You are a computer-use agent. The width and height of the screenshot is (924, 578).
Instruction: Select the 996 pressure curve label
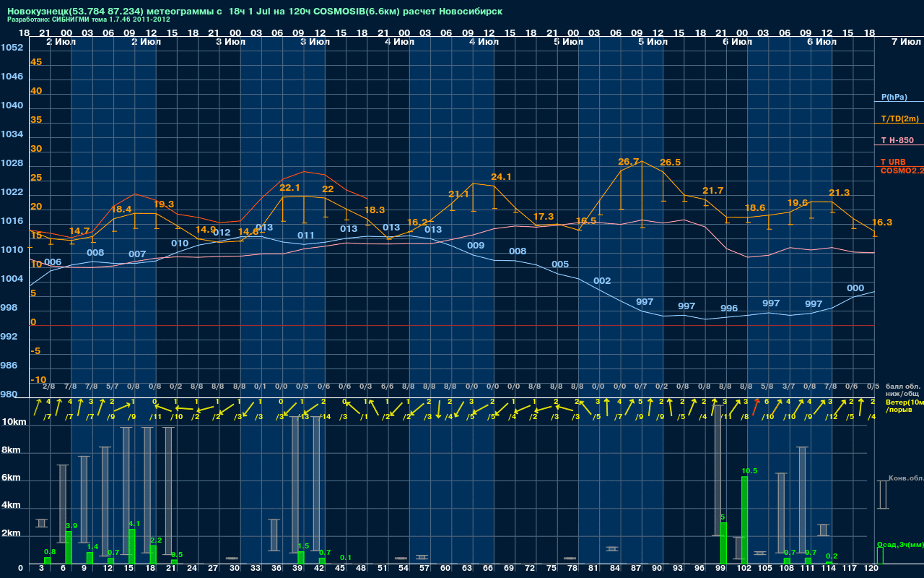click(729, 309)
